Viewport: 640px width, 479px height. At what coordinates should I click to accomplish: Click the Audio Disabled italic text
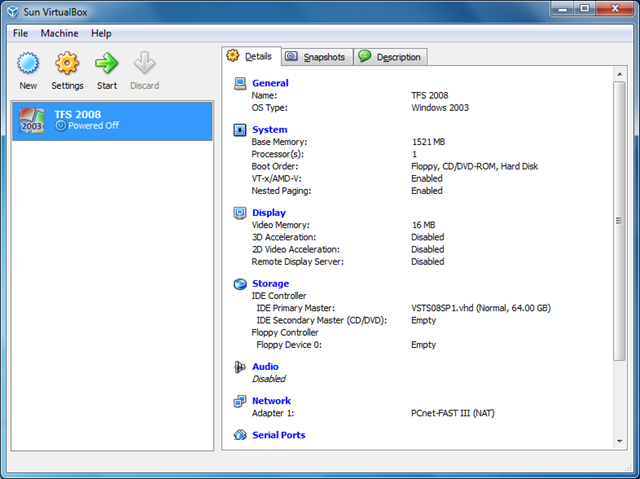269,379
